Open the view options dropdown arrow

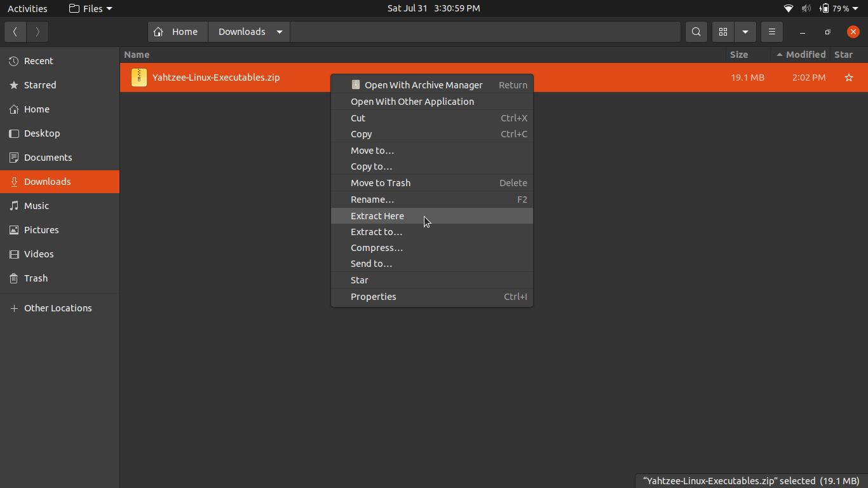point(745,32)
